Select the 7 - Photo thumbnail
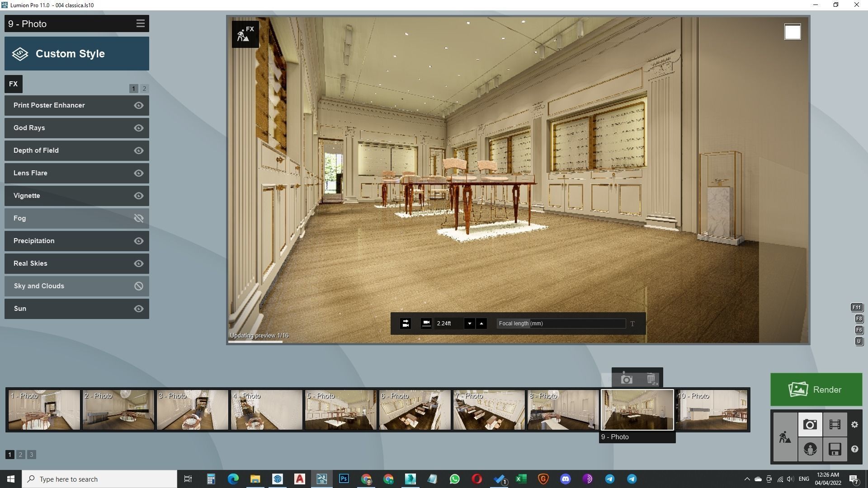The height and width of the screenshot is (488, 868). (x=489, y=410)
